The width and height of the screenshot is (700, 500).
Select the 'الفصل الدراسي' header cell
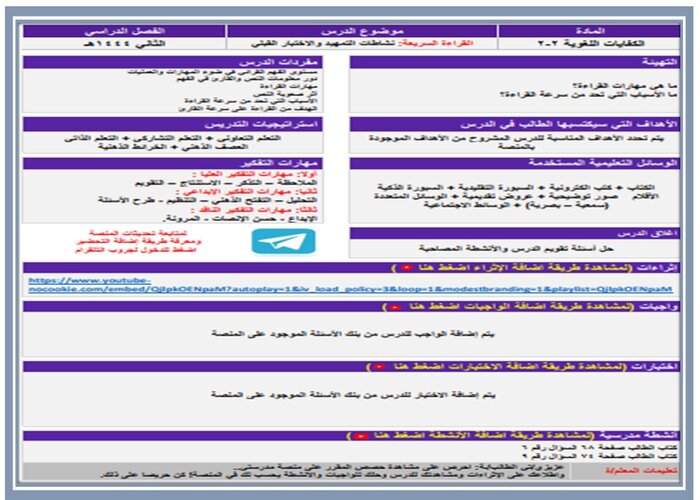pyautogui.click(x=124, y=31)
